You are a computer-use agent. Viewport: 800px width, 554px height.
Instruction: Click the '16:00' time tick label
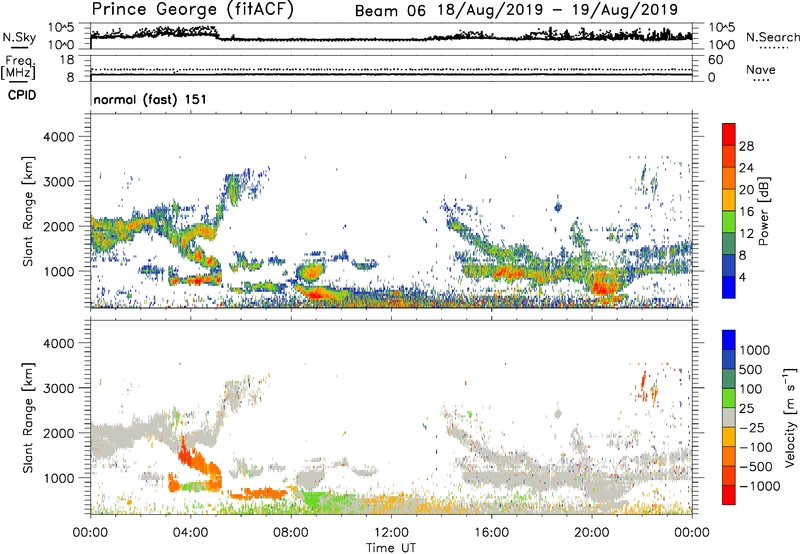[491, 533]
